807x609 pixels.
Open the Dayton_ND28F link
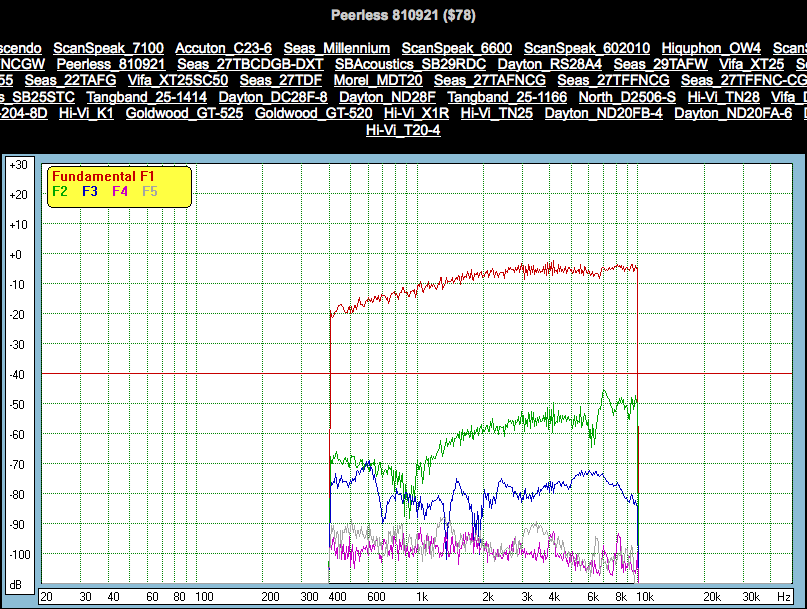[388, 97]
